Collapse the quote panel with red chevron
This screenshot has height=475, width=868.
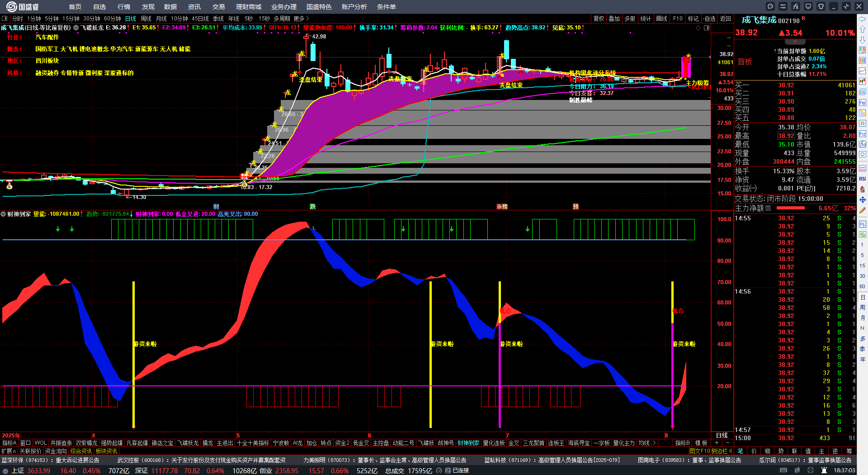[x=795, y=42]
